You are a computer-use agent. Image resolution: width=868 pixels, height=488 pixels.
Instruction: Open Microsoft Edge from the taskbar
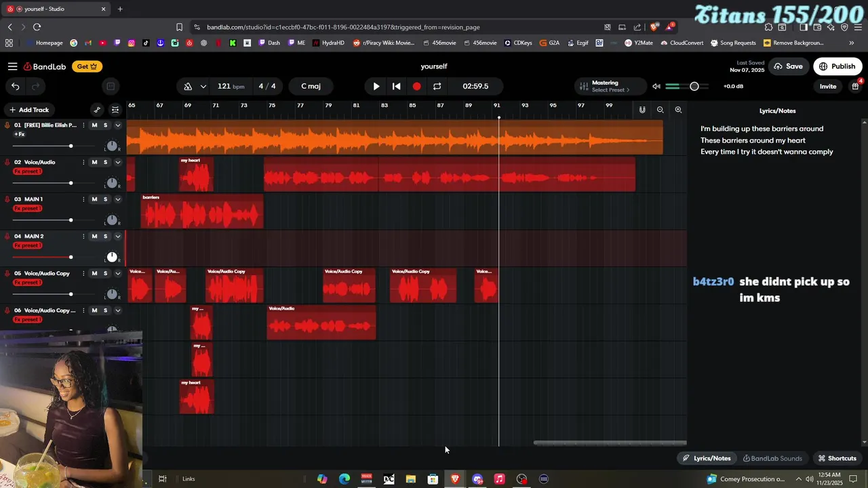click(x=344, y=479)
